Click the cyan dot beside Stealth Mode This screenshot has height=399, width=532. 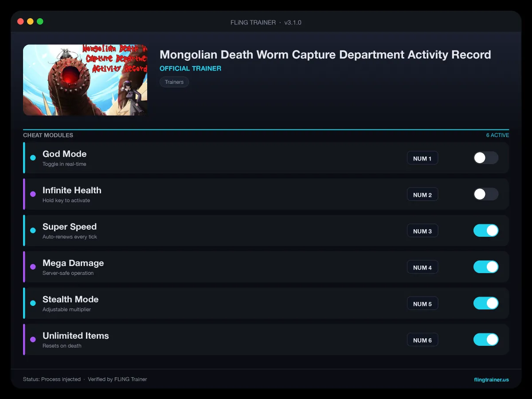click(x=33, y=303)
